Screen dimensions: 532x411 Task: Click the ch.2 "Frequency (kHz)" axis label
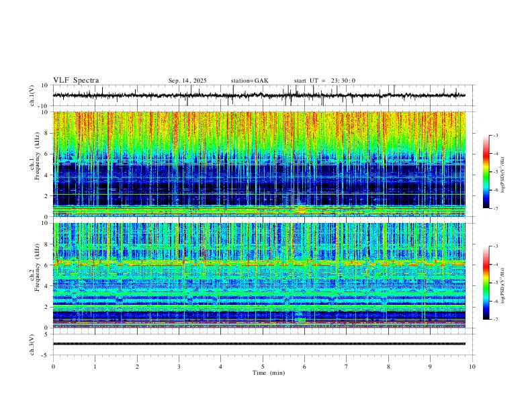(37, 267)
